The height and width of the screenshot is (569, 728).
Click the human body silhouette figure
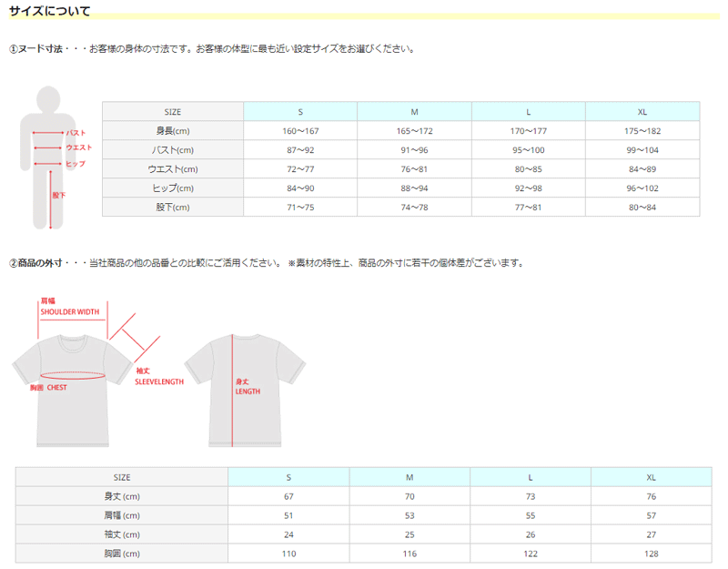pyautogui.click(x=47, y=155)
